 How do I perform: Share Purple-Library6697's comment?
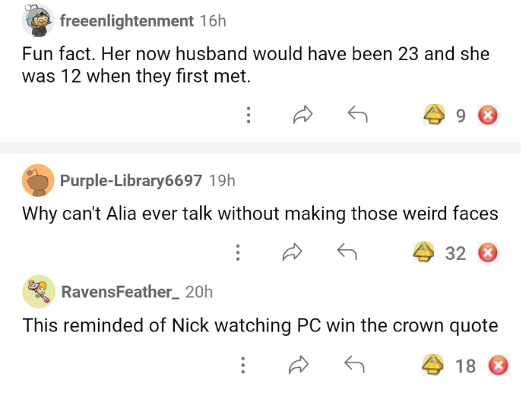coord(293,252)
